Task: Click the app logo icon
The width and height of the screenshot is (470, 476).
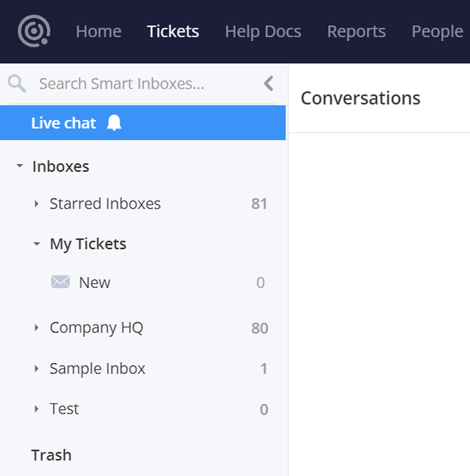Action: (x=34, y=31)
